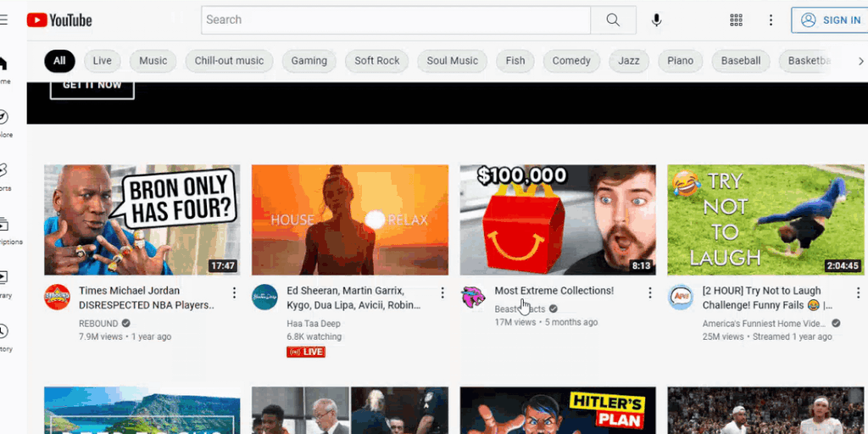This screenshot has width=868, height=434.
Task: Select the Soul Music chip
Action: pyautogui.click(x=453, y=61)
